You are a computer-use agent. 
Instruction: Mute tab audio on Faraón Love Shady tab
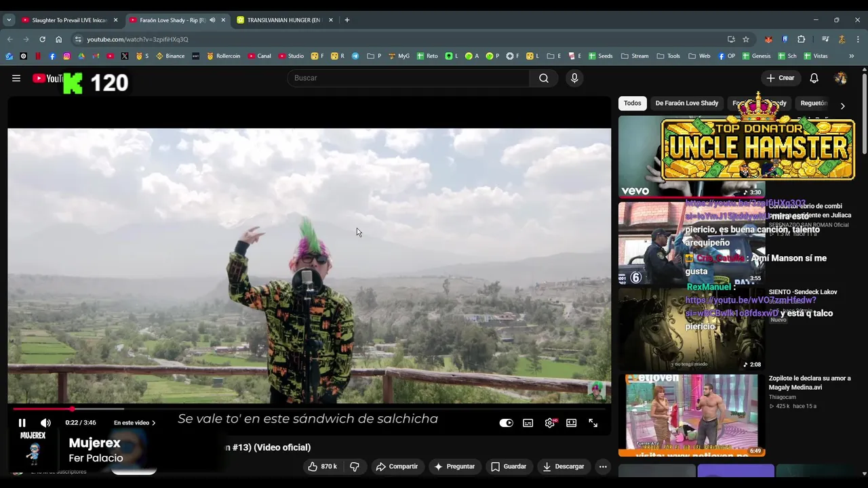tap(212, 20)
